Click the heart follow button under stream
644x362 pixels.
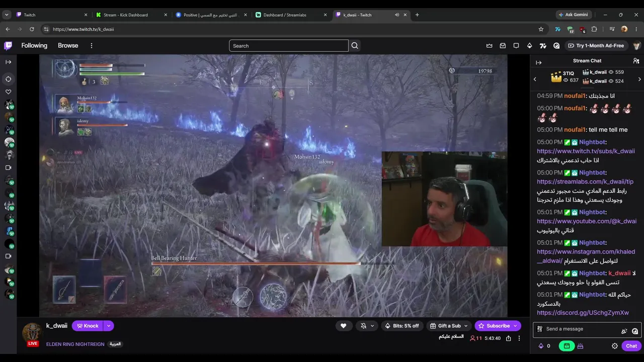[x=343, y=326]
